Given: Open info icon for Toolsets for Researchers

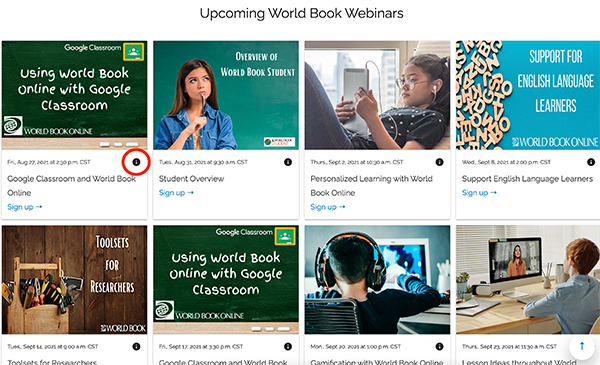Looking at the screenshot, I should pos(136,347).
